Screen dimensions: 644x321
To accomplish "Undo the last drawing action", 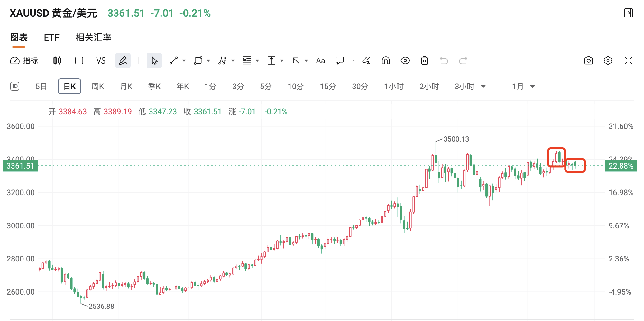I will 444,60.
